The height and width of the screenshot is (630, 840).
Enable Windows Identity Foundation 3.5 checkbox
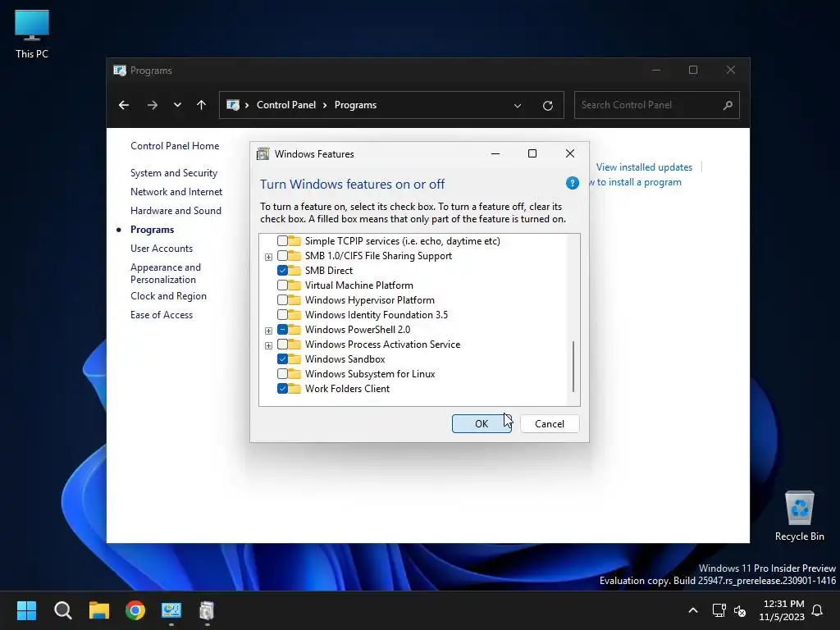282,314
